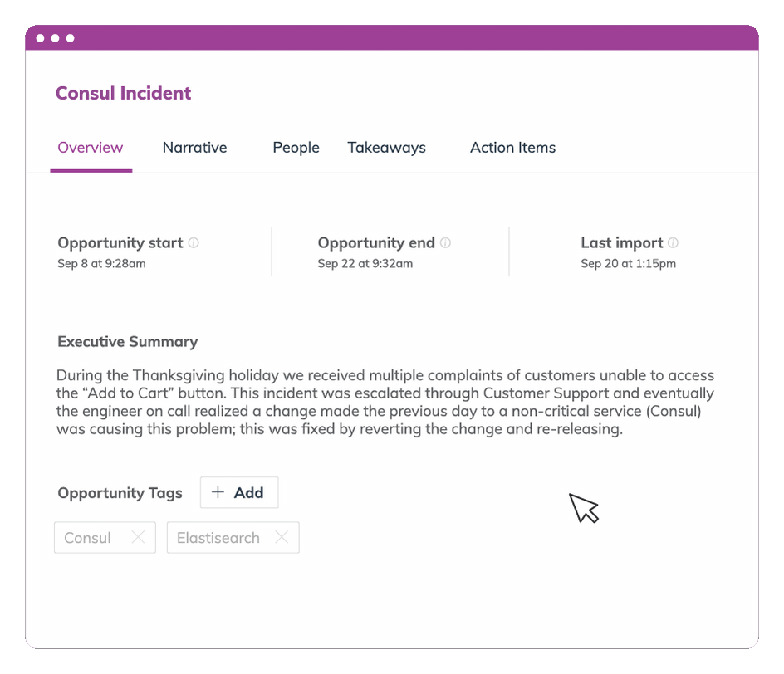Switch to the Narrative tab
784x674 pixels.
194,148
